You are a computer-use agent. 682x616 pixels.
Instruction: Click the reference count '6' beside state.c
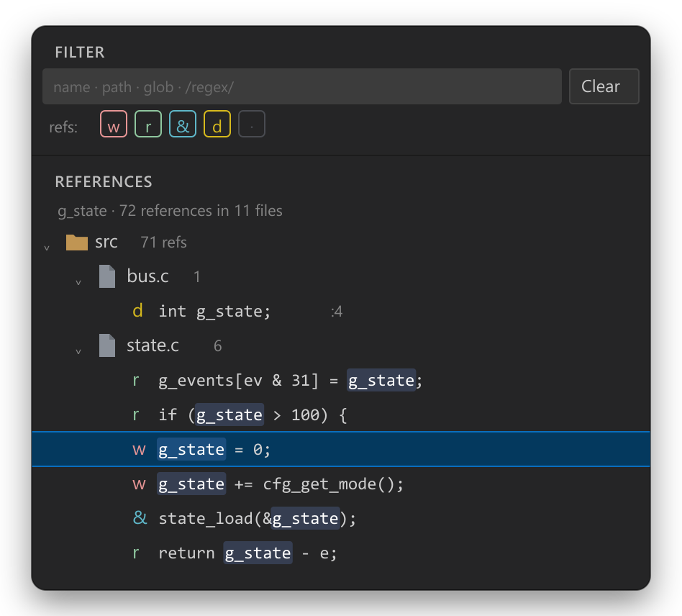pyautogui.click(x=217, y=346)
